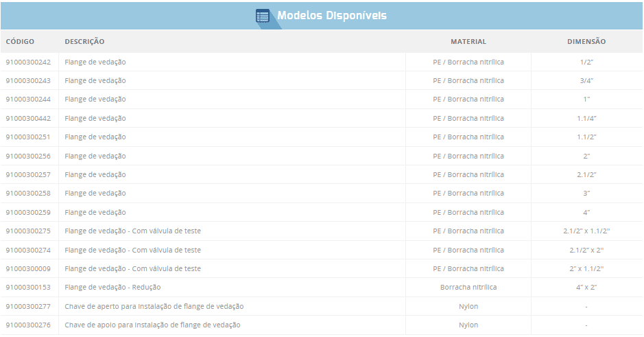Click the DIMENSÃO column header
Screen dimensions: 644x337
click(x=586, y=42)
